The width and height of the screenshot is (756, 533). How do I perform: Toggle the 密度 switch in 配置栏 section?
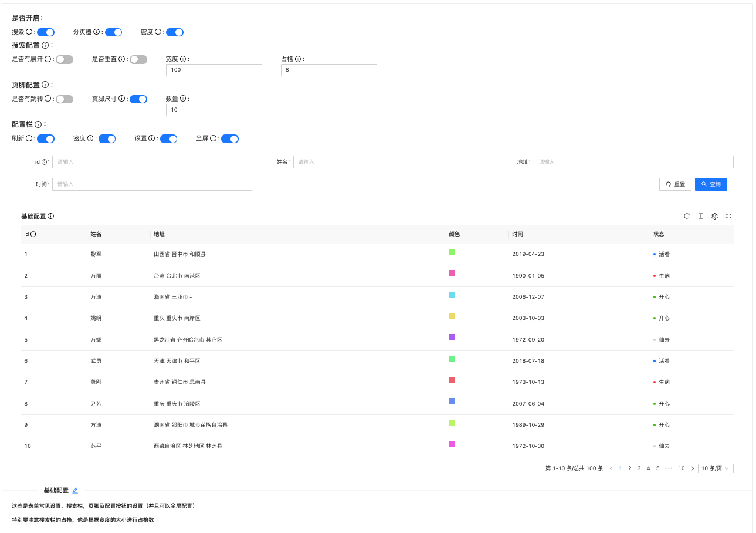(107, 139)
